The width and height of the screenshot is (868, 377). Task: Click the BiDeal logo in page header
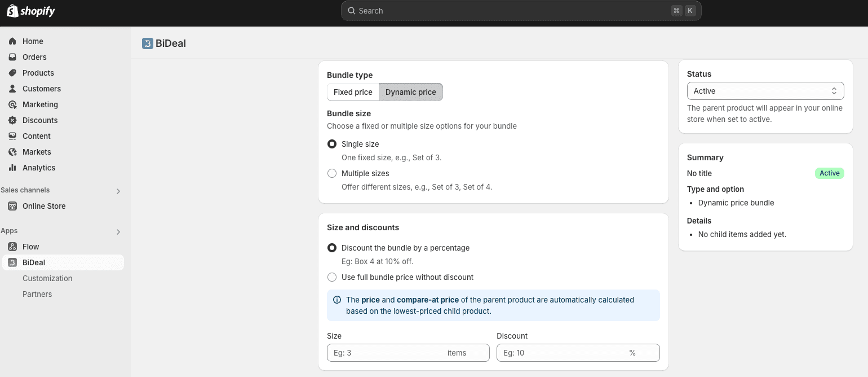148,43
